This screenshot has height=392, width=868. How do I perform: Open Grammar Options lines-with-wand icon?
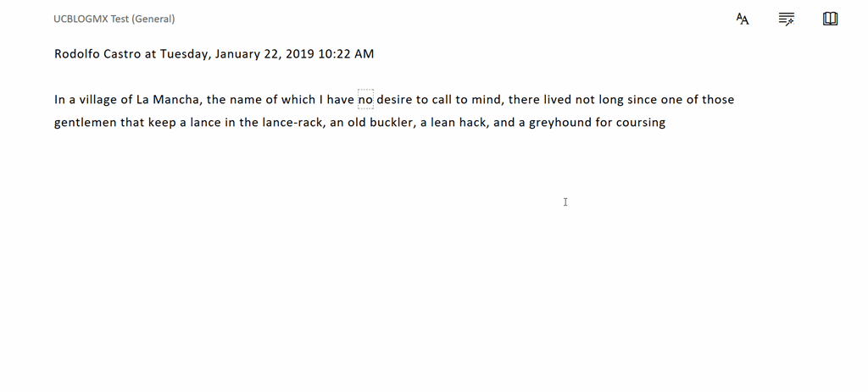click(787, 19)
